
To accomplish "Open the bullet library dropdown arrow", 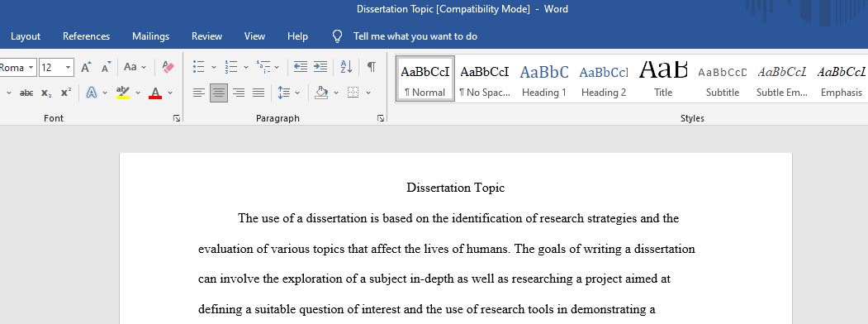I will (x=214, y=67).
